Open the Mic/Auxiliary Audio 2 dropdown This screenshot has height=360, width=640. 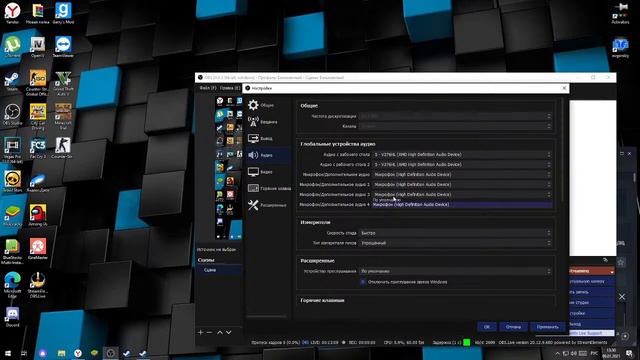pyautogui.click(x=462, y=184)
